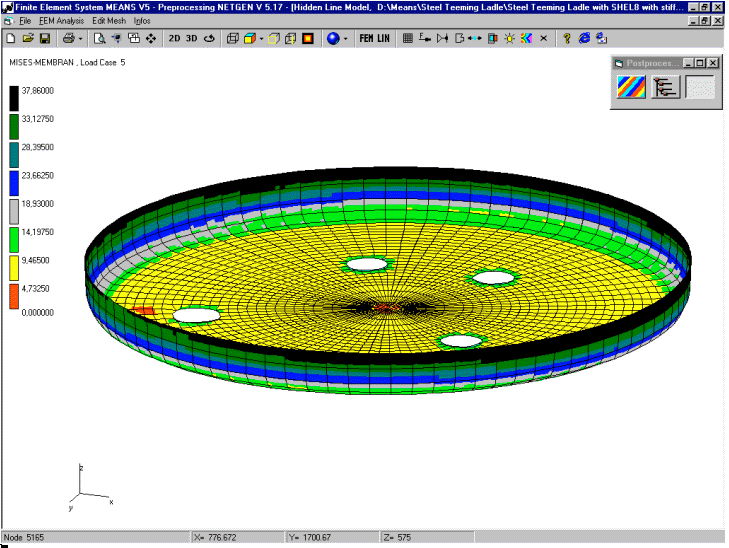729x548 pixels.
Task: Click the MISES-MEMBRAN Load Case 5 label
Action: (x=67, y=62)
